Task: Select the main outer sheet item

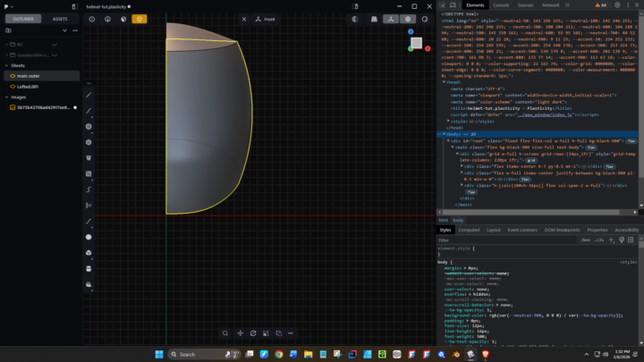Action: [41, 76]
